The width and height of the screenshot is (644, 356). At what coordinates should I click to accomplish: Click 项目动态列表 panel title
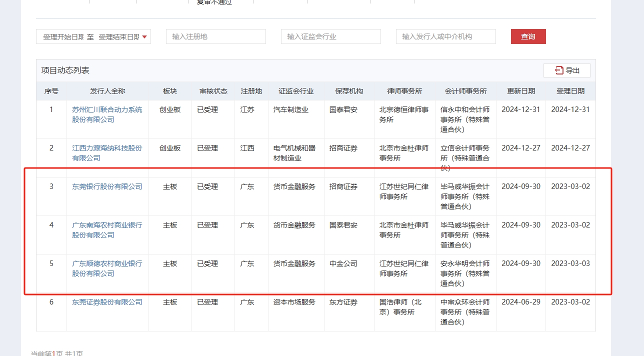tap(65, 70)
